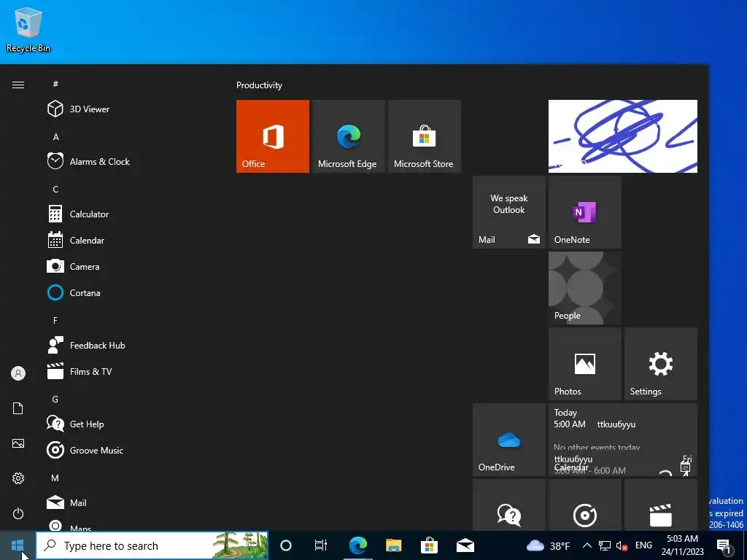
Task: Click the 'A' letter header in app list
Action: point(55,136)
